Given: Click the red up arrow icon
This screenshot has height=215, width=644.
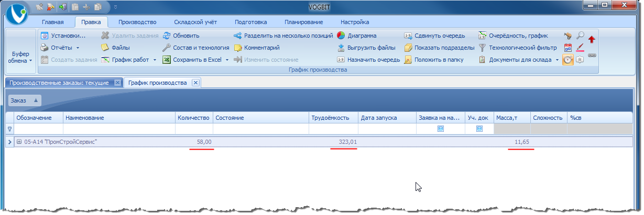Looking at the screenshot, I should [592, 39].
